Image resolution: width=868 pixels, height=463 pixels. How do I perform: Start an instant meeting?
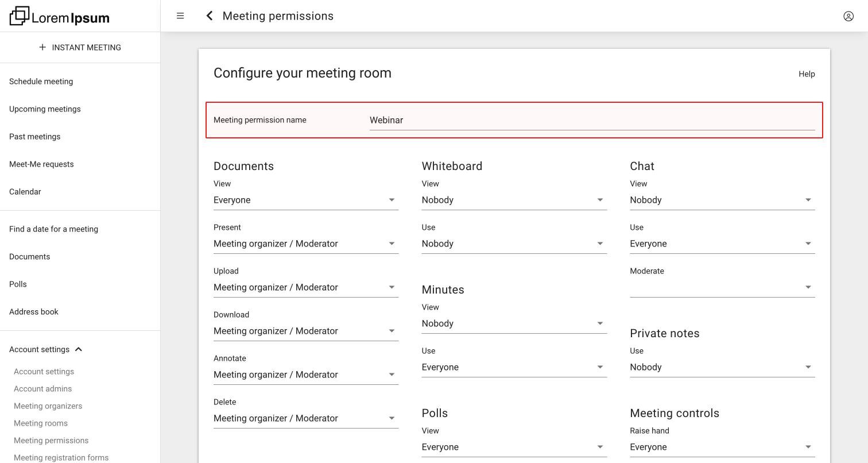pos(80,48)
